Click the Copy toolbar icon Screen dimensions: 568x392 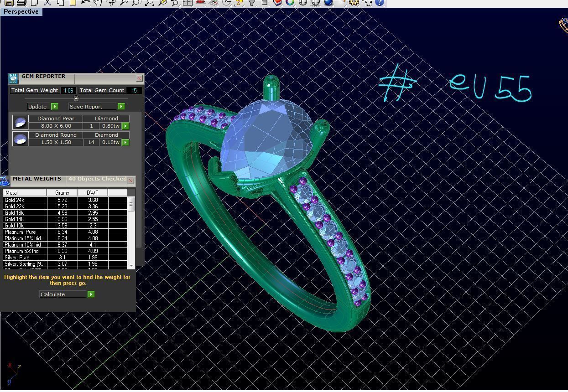pos(60,2)
